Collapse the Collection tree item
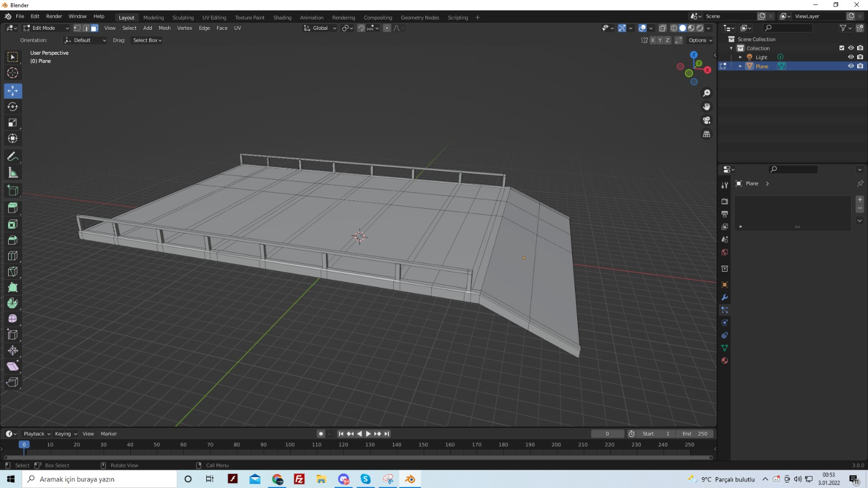 [x=731, y=48]
